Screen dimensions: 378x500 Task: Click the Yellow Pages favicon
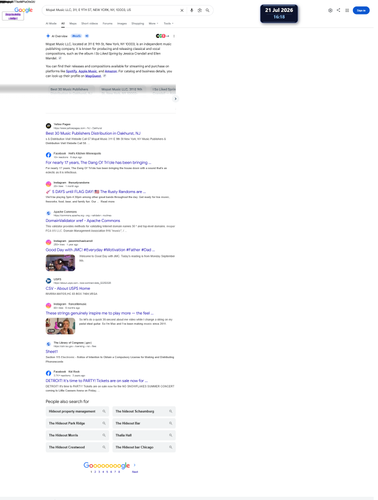(x=48, y=126)
